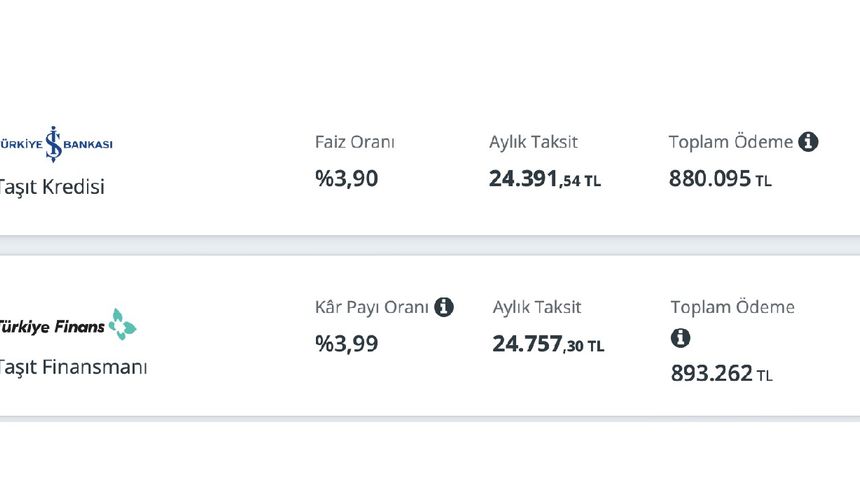860x504 pixels.
Task: Select the %3,99 profit share rate
Action: (x=346, y=344)
